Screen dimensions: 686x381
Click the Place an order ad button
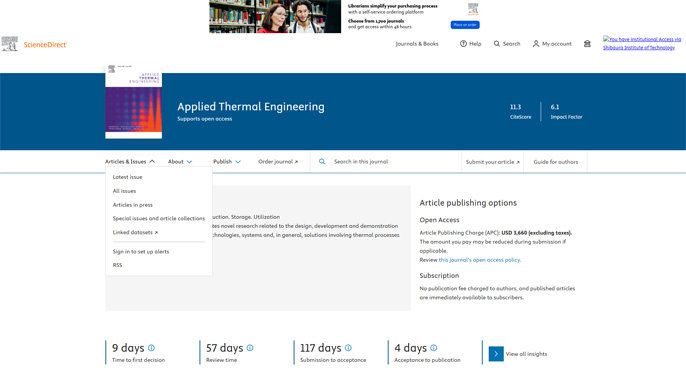[x=465, y=25]
